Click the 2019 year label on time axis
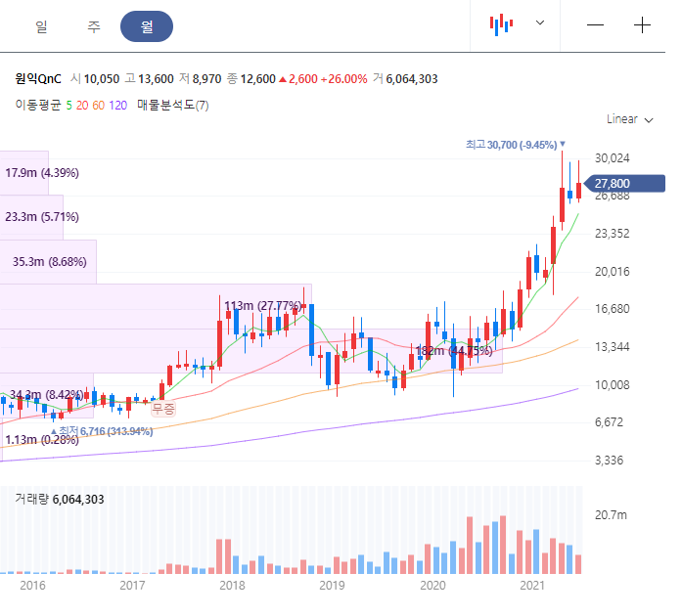Image resolution: width=682 pixels, height=616 pixels. [332, 585]
